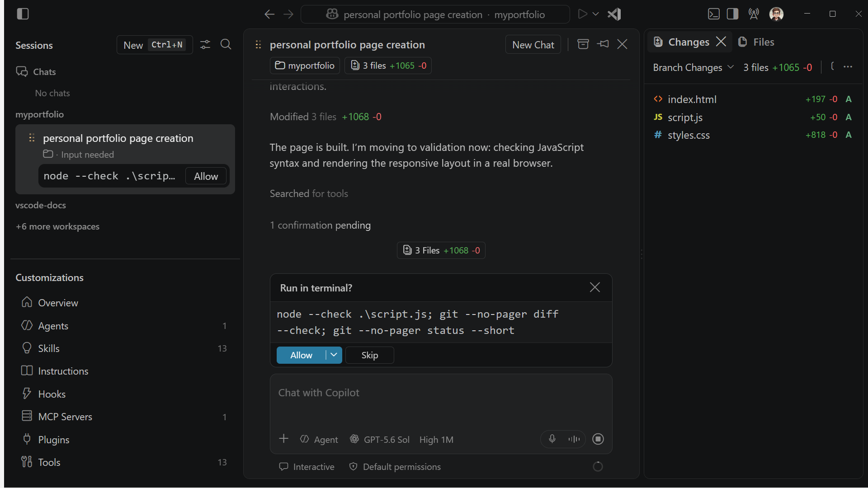Screen dimensions: 868x488
Task: Search sessions with magnifier icon
Action: coord(226,44)
